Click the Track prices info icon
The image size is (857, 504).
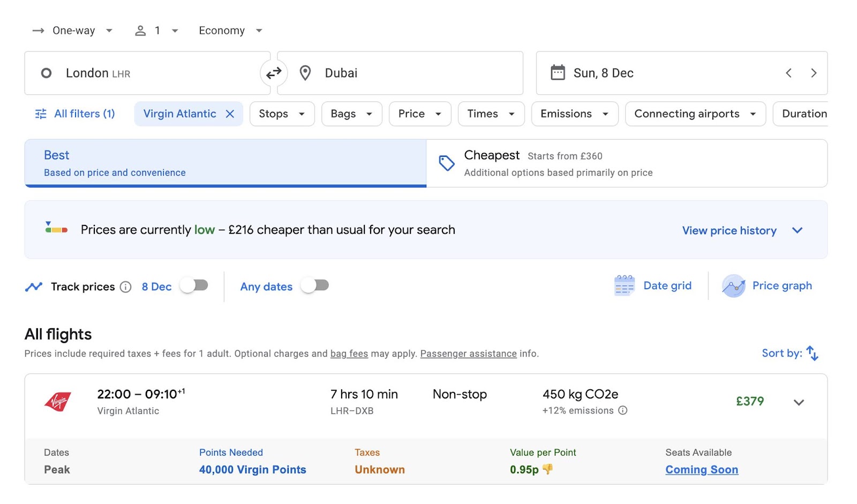(x=125, y=287)
